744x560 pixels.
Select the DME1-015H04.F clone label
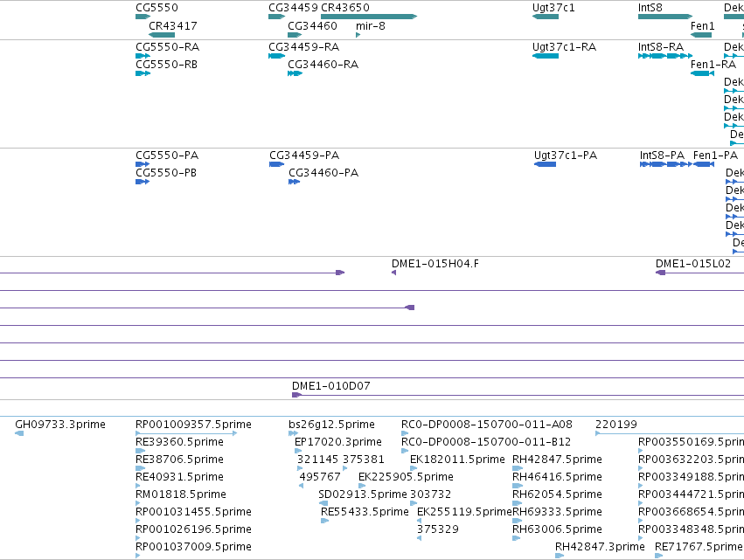(x=435, y=264)
